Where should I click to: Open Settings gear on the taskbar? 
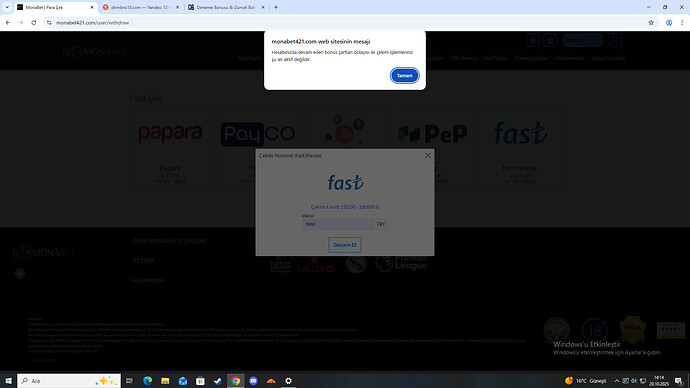288,381
